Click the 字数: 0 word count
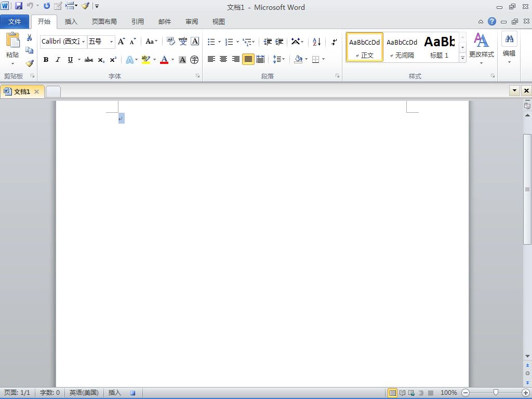 [x=50, y=393]
